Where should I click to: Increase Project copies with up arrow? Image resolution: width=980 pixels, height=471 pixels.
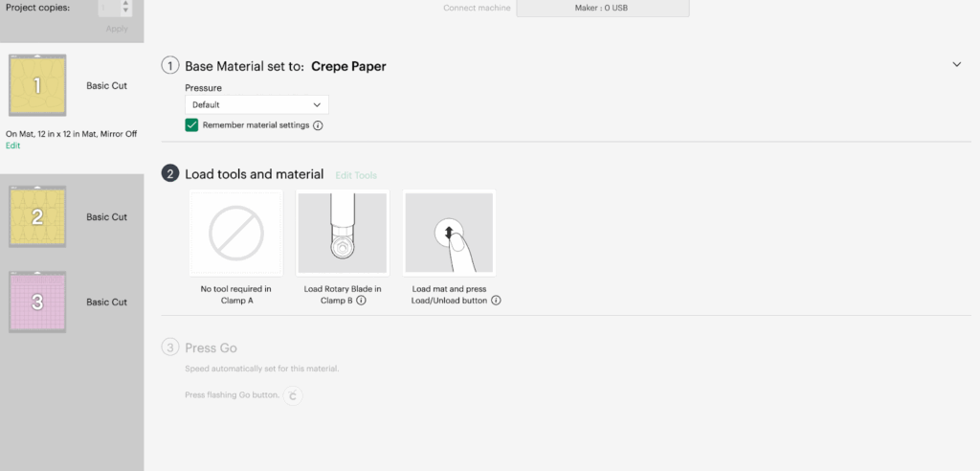click(125, 4)
